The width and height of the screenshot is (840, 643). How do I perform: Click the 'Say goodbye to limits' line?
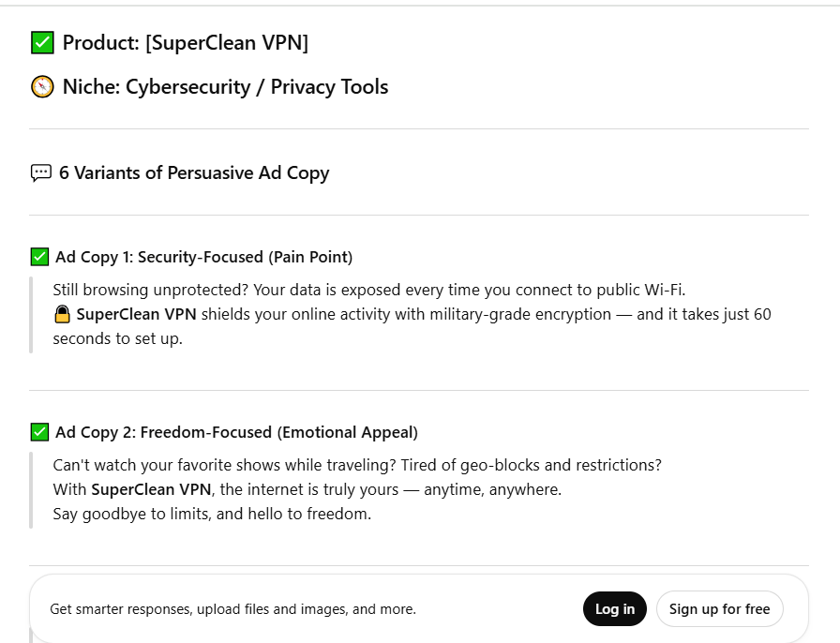pos(212,514)
